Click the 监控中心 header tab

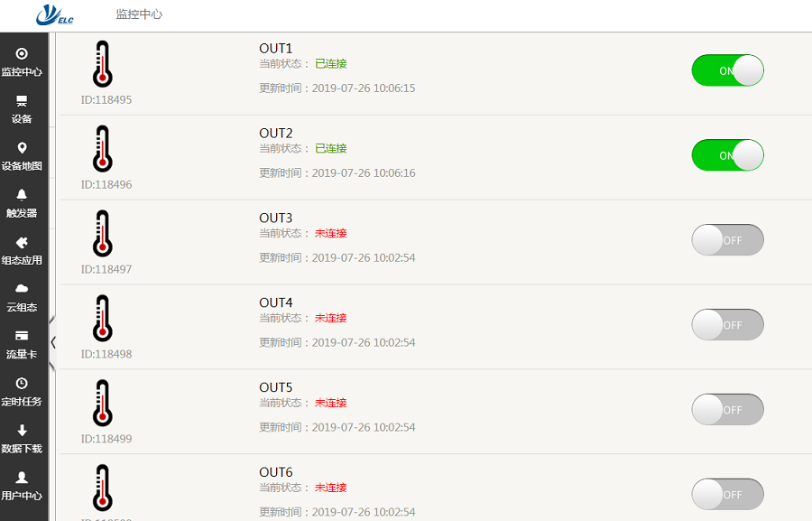coord(139,14)
